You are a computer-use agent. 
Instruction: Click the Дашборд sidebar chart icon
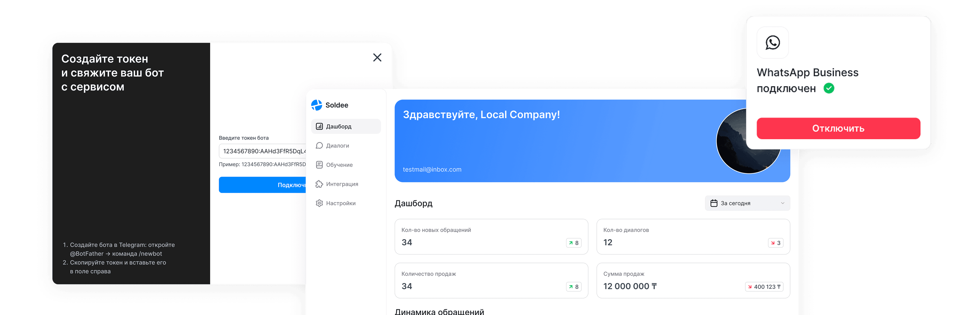[x=319, y=126]
